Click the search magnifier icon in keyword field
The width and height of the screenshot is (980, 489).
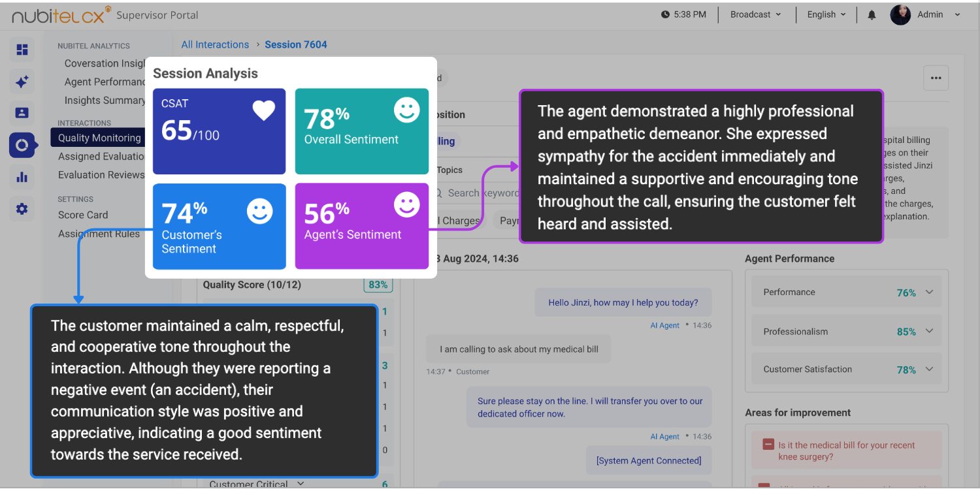pyautogui.click(x=440, y=193)
